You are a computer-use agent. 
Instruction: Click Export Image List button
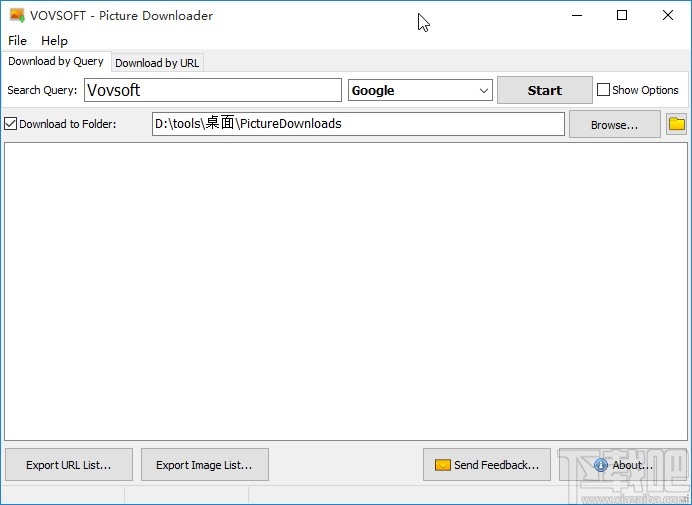pos(204,464)
